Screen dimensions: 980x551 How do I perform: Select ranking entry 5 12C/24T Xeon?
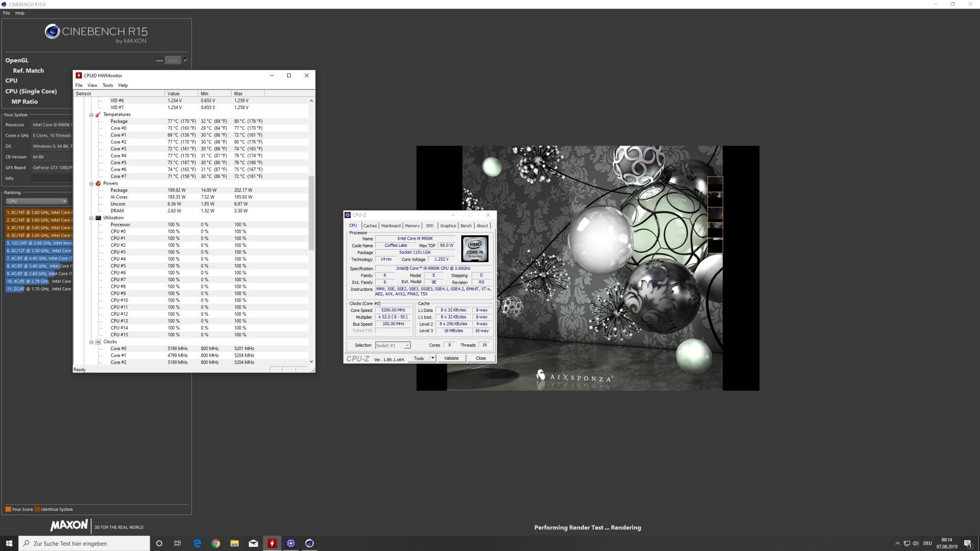point(39,243)
